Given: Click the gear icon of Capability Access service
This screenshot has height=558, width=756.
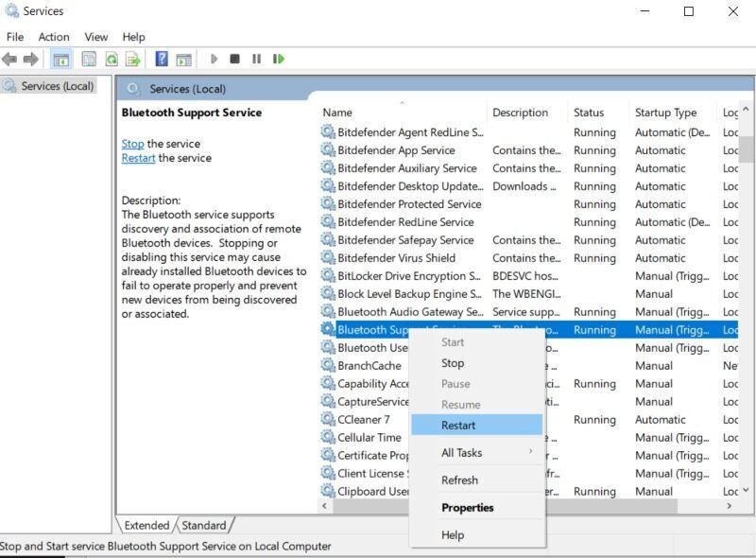Looking at the screenshot, I should [x=328, y=383].
